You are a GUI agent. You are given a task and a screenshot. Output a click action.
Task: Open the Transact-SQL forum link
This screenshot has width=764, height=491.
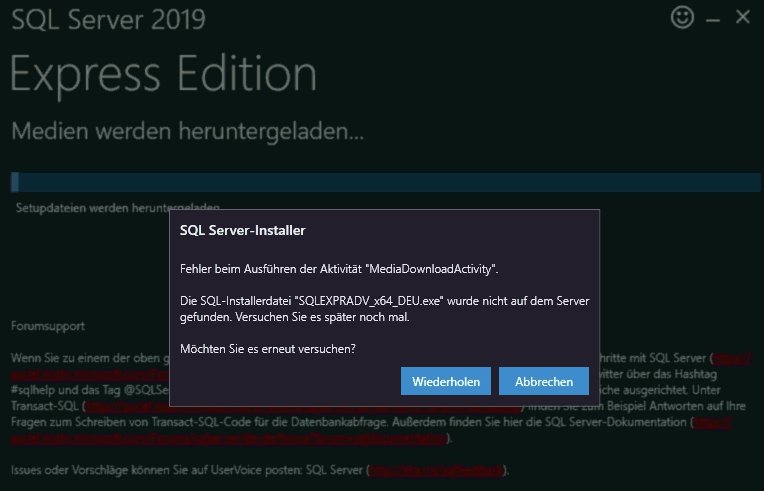303,406
